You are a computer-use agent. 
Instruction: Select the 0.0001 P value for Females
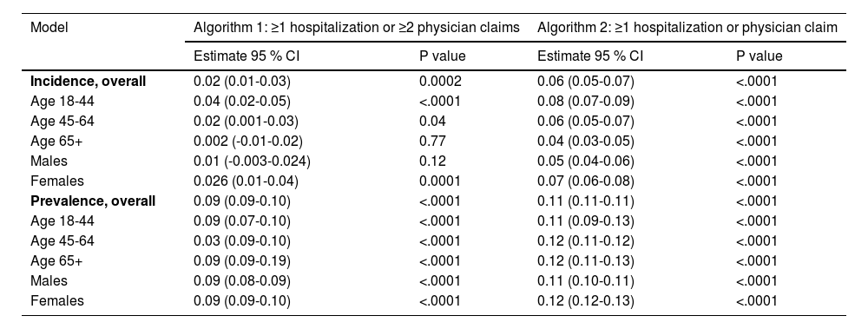pyautogui.click(x=440, y=181)
